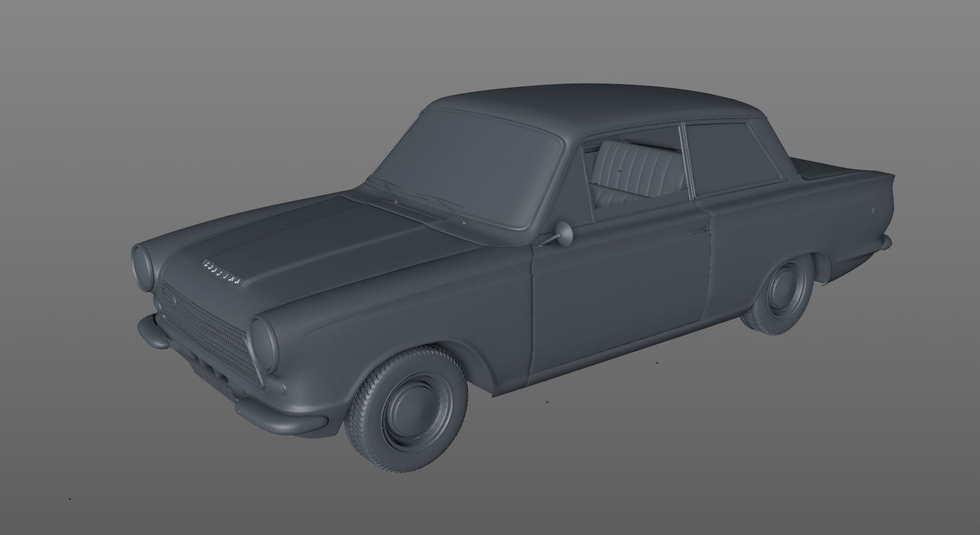
Task: Select the round fuel cap on rear fender
Action: tap(874, 210)
